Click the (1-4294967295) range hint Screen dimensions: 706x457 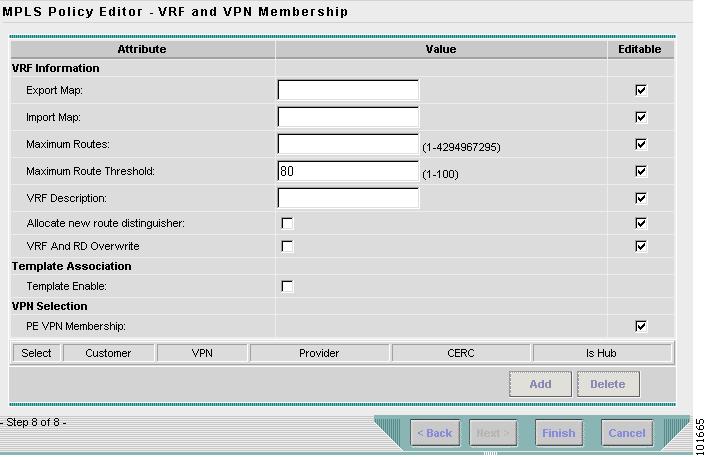(461, 147)
